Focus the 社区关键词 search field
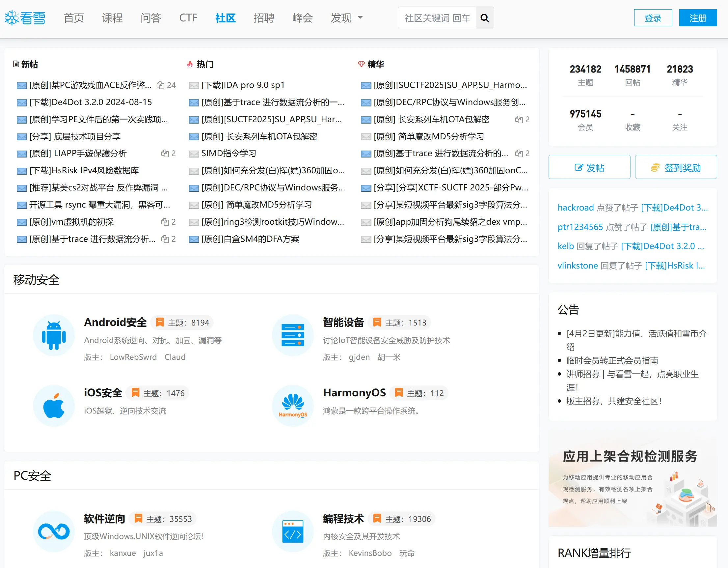 point(437,18)
